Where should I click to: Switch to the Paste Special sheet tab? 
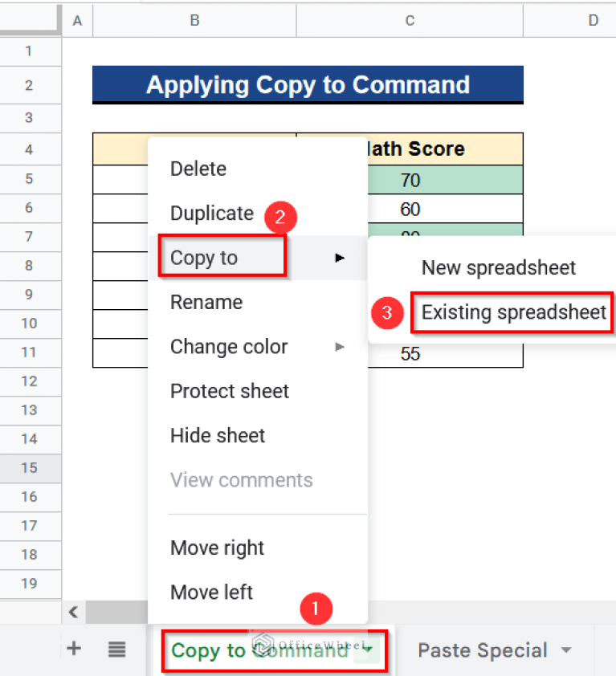pos(482,650)
